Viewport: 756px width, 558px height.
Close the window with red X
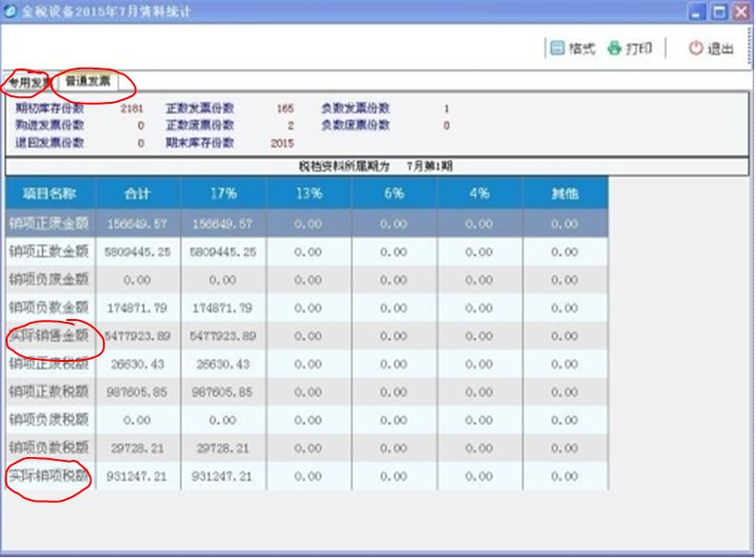[x=741, y=11]
